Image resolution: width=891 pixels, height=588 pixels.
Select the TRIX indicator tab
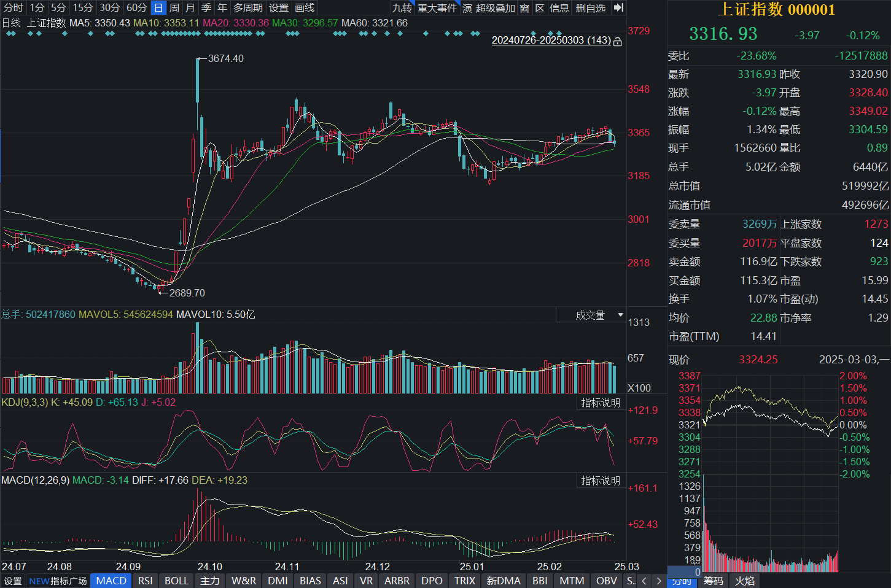465,581
